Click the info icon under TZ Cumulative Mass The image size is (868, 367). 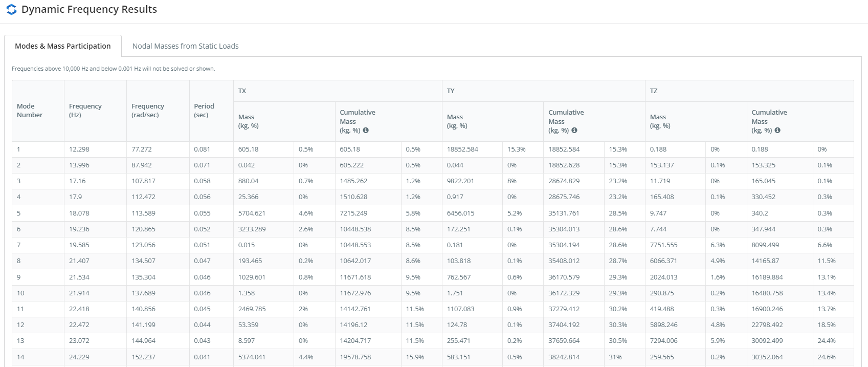click(x=777, y=131)
